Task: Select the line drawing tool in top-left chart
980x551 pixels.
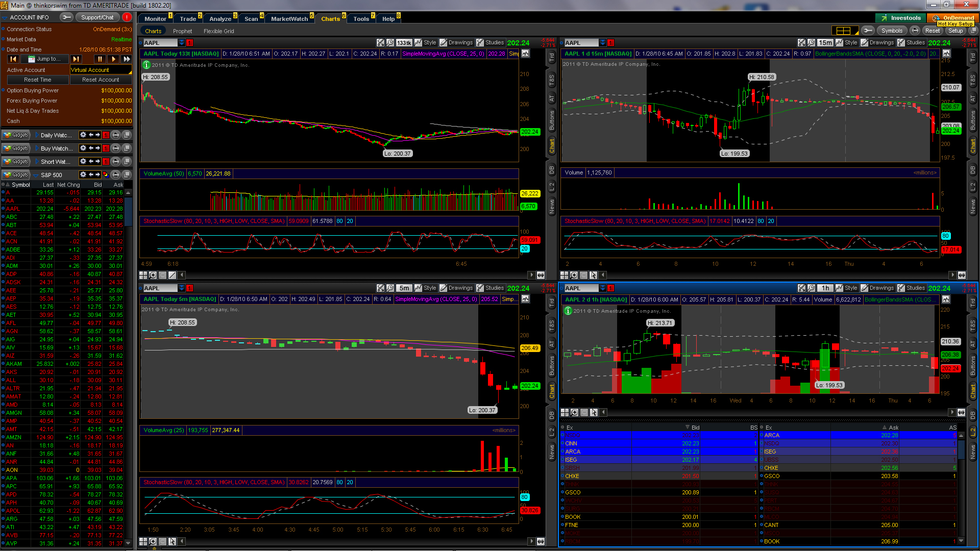Action: pyautogui.click(x=172, y=275)
